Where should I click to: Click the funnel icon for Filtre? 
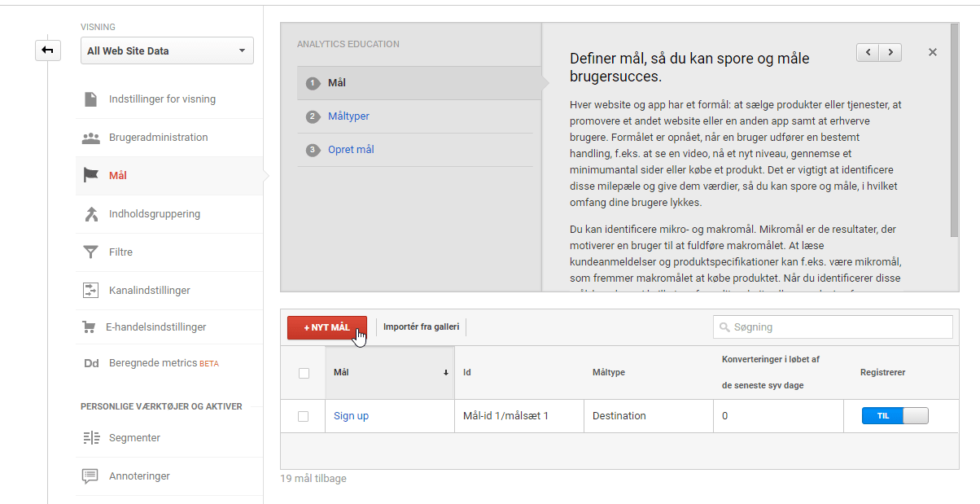point(91,252)
